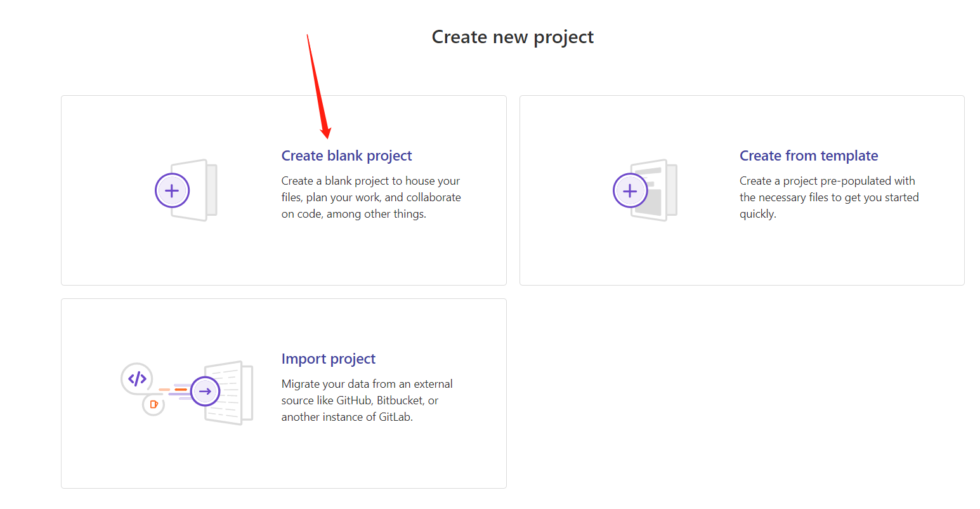
Task: Click the Create new project heading
Action: coord(513,37)
